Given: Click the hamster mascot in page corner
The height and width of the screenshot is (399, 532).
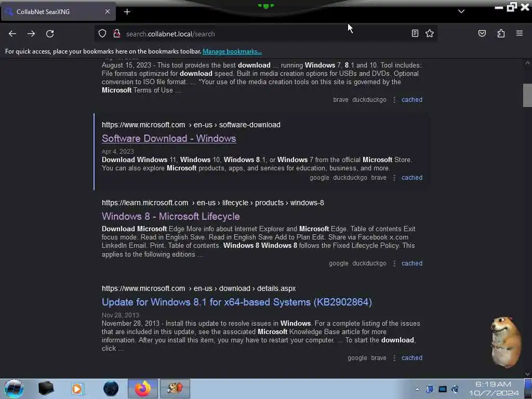Looking at the screenshot, I should point(506,342).
